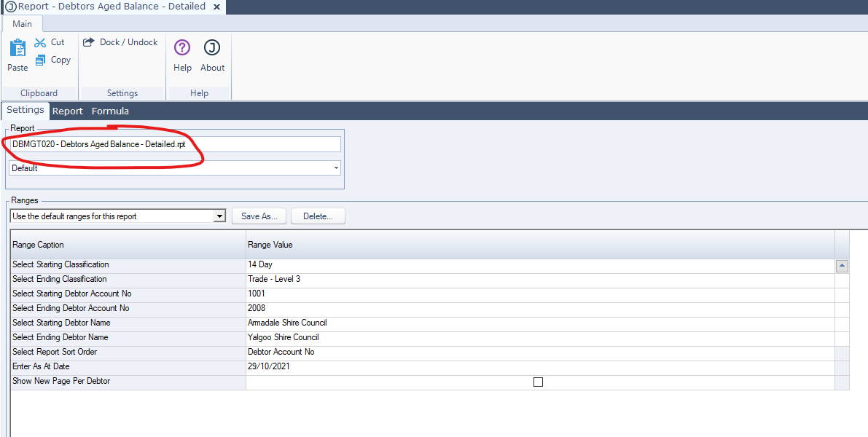Click the Save As... button
Viewport: 868px width, 437px height.
coord(259,216)
